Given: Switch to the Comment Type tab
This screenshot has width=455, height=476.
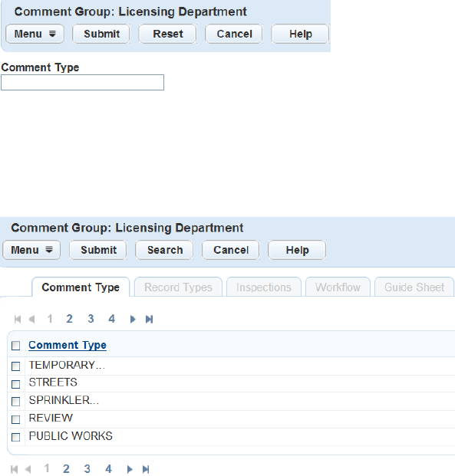Looking at the screenshot, I should [81, 287].
